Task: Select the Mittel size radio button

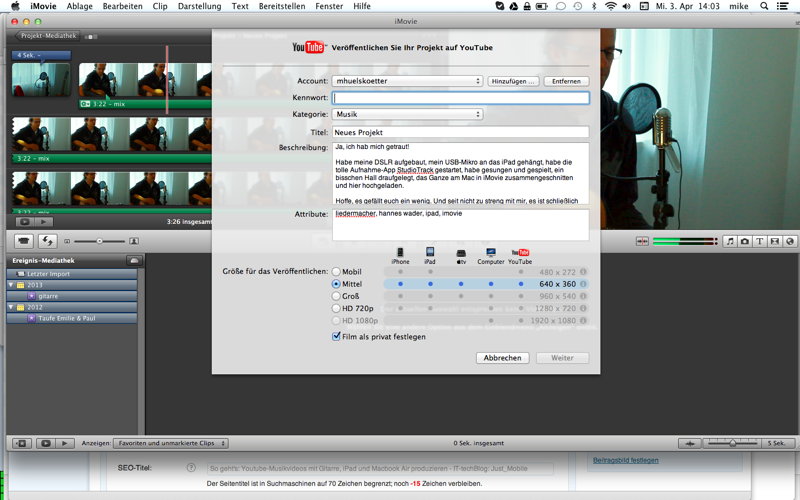Action: pyautogui.click(x=336, y=284)
